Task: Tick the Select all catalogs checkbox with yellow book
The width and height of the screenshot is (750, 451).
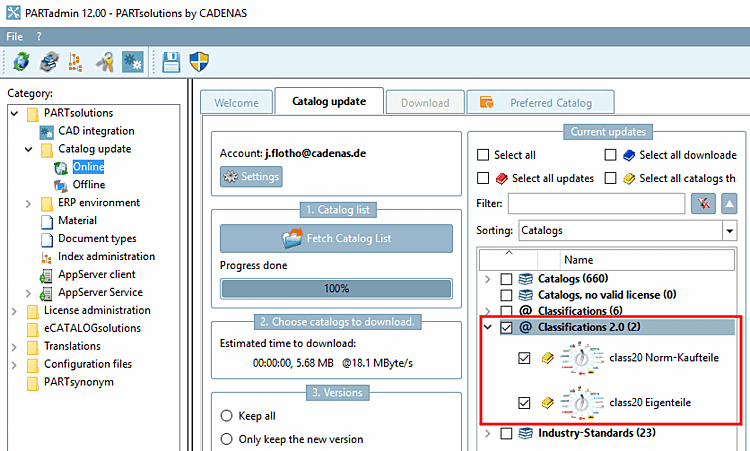Action: pyautogui.click(x=610, y=178)
